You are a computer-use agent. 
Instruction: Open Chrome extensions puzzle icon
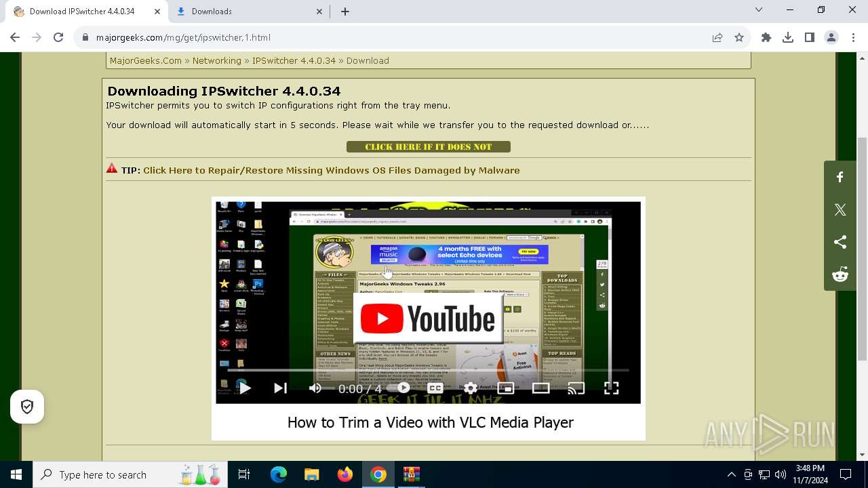click(766, 37)
